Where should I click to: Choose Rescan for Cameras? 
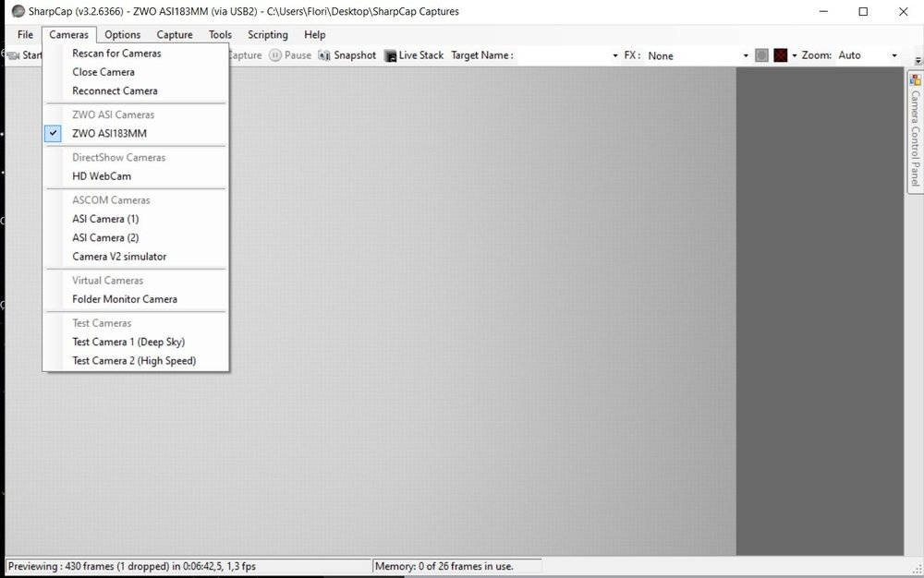point(136,53)
